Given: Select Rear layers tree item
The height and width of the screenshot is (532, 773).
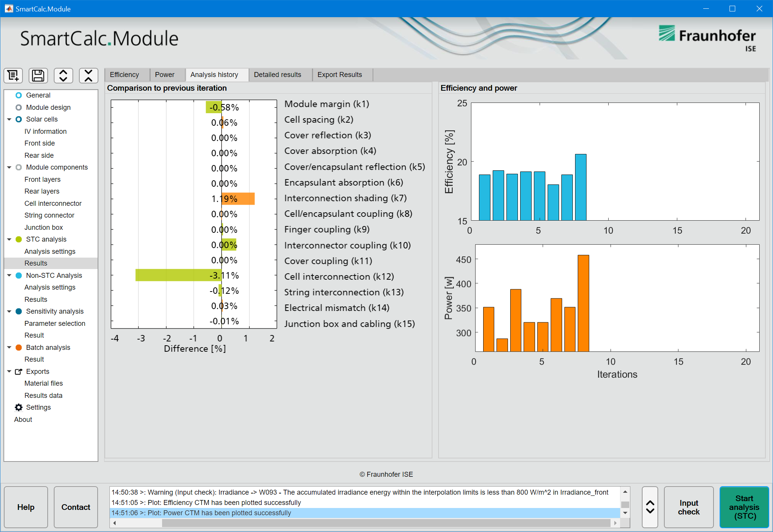Looking at the screenshot, I should (x=42, y=191).
